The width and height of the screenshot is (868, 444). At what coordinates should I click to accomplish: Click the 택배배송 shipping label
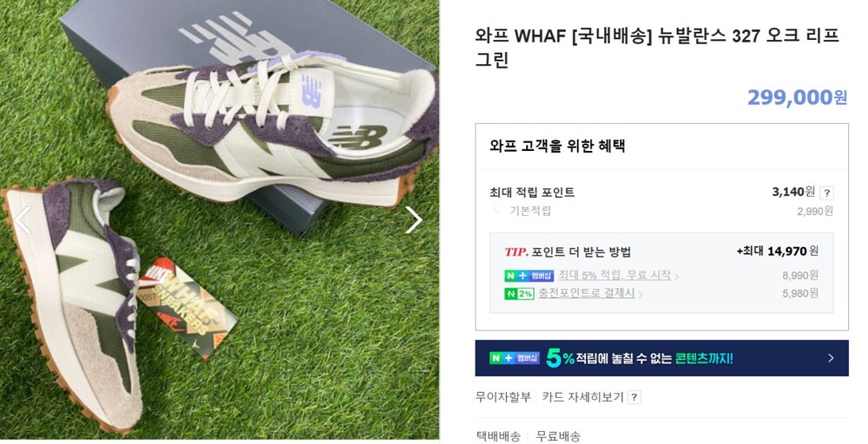pos(498,436)
